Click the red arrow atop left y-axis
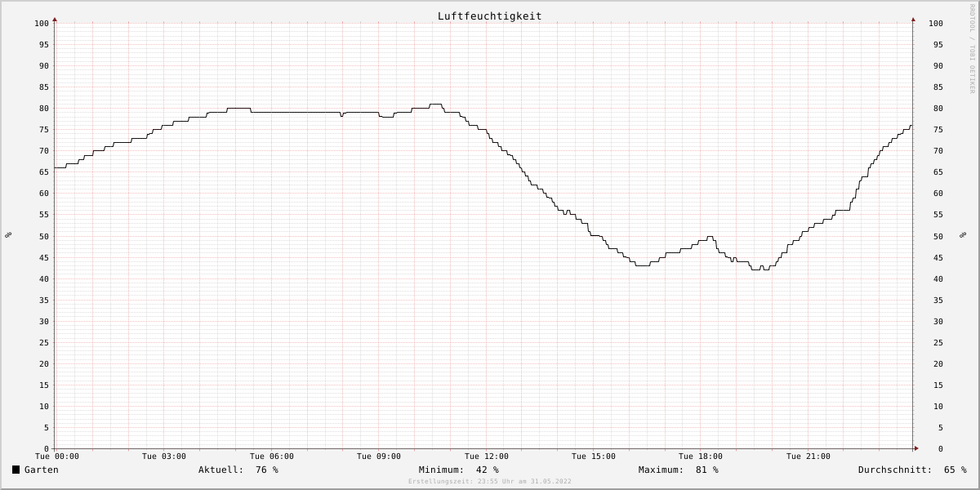The width and height of the screenshot is (980, 490). click(55, 19)
